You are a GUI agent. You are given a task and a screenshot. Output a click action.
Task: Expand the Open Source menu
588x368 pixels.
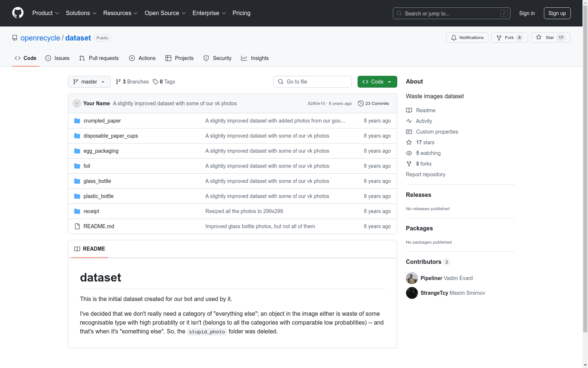click(x=165, y=13)
